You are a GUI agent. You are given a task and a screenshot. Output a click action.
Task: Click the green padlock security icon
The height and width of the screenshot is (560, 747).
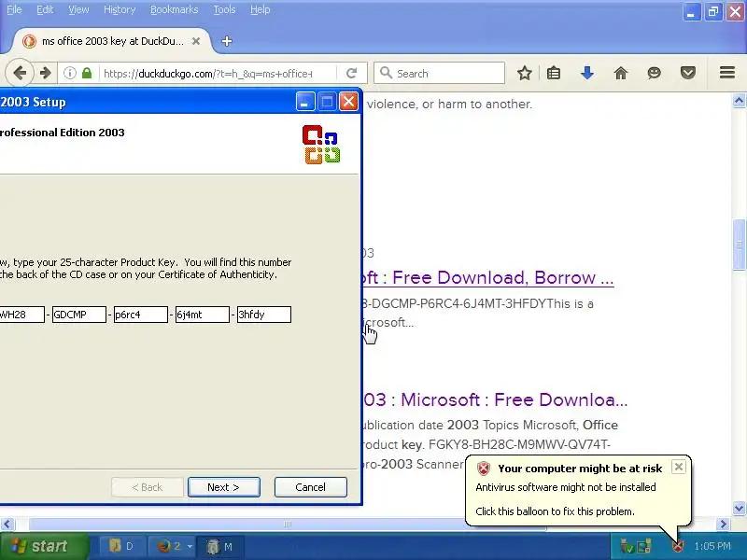click(x=87, y=74)
